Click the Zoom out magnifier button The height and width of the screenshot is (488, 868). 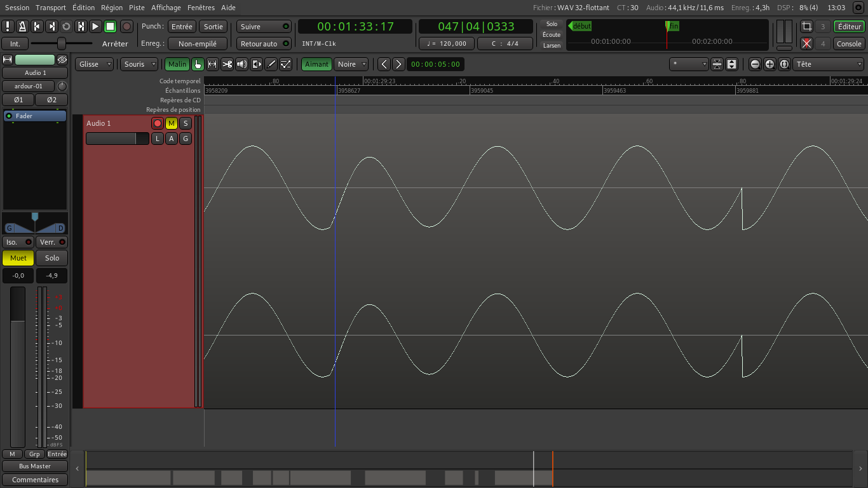point(755,64)
